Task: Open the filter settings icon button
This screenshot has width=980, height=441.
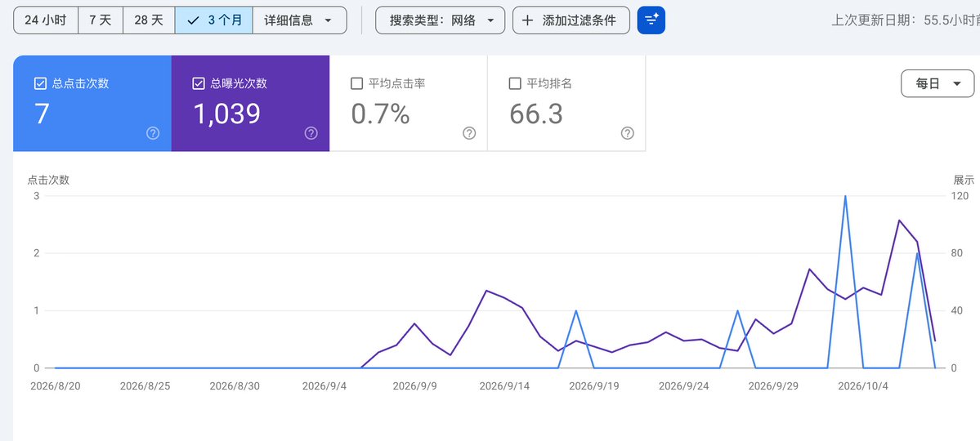Action: (651, 20)
